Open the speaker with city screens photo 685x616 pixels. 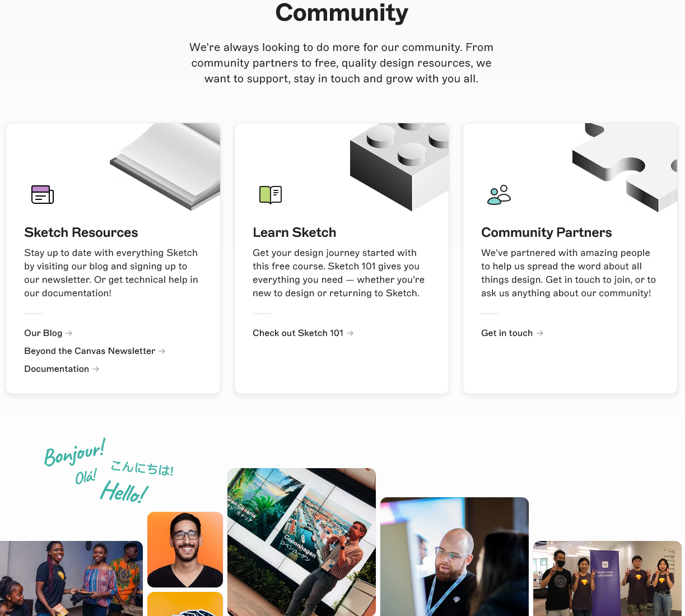coord(301,542)
